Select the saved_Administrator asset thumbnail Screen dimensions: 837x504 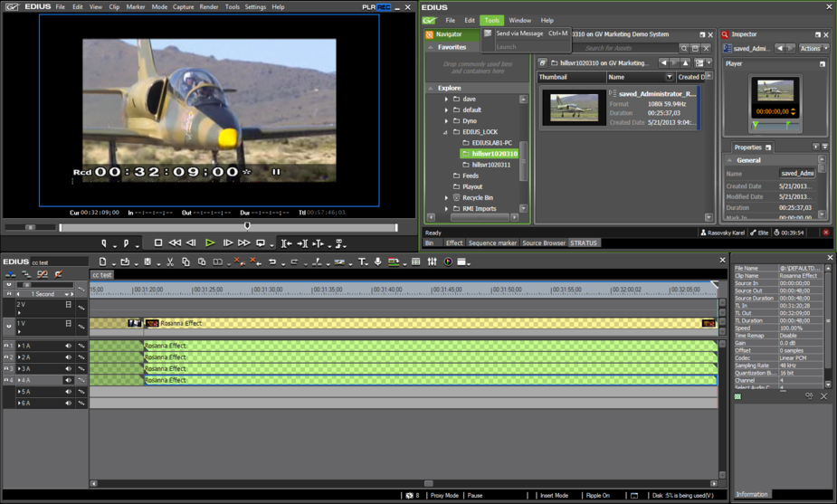click(x=574, y=108)
